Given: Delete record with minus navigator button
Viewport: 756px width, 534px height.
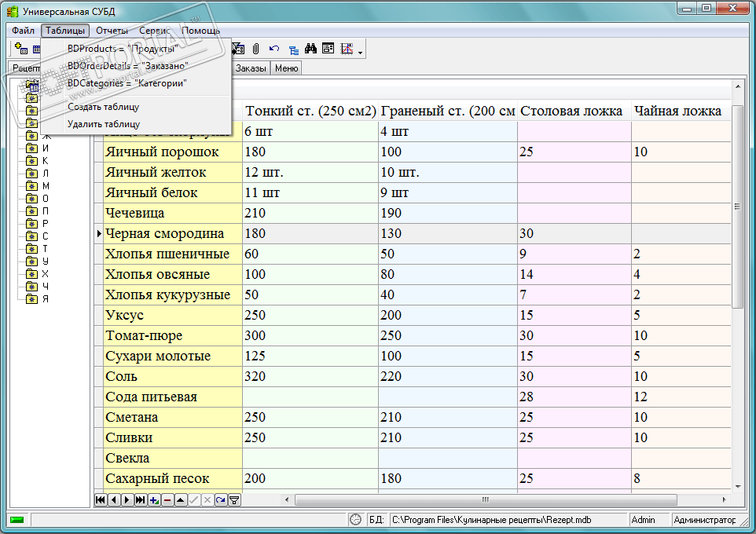Looking at the screenshot, I should coord(167,499).
